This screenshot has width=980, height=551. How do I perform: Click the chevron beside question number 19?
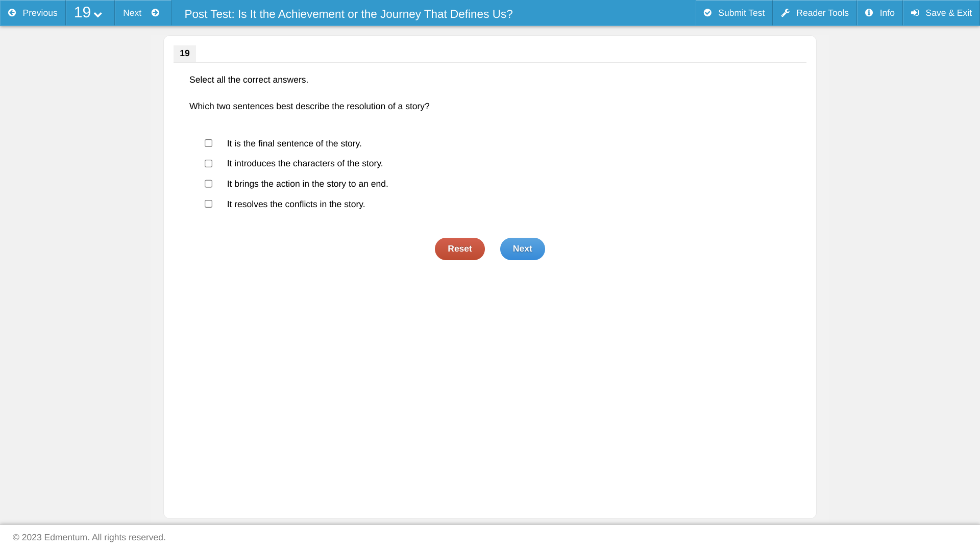click(x=98, y=15)
